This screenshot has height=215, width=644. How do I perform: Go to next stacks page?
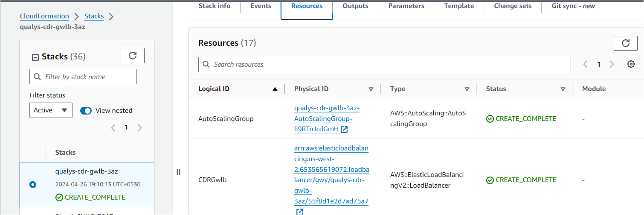point(139,127)
